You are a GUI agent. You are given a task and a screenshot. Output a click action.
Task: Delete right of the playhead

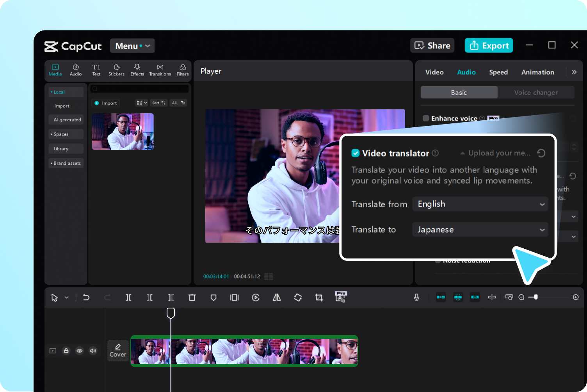[x=171, y=298]
